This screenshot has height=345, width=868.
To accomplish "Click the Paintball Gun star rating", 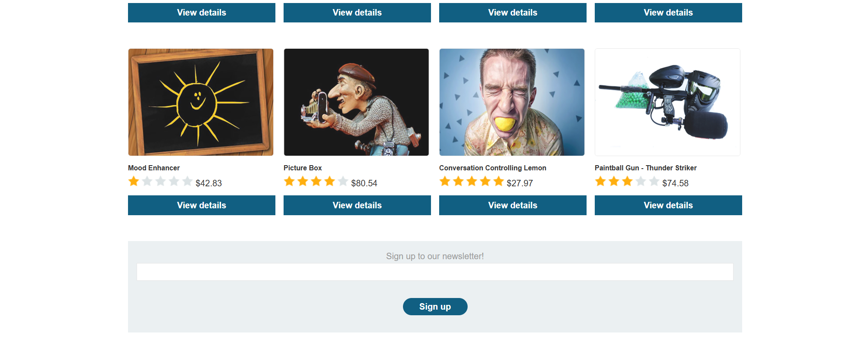I will coord(627,182).
